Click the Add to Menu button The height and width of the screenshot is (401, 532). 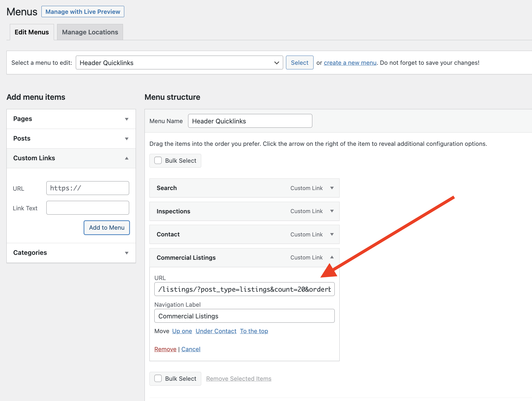(106, 228)
